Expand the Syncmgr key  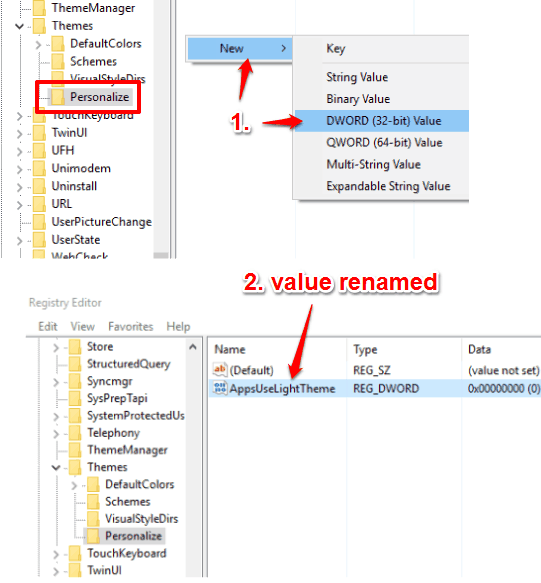pos(56,382)
